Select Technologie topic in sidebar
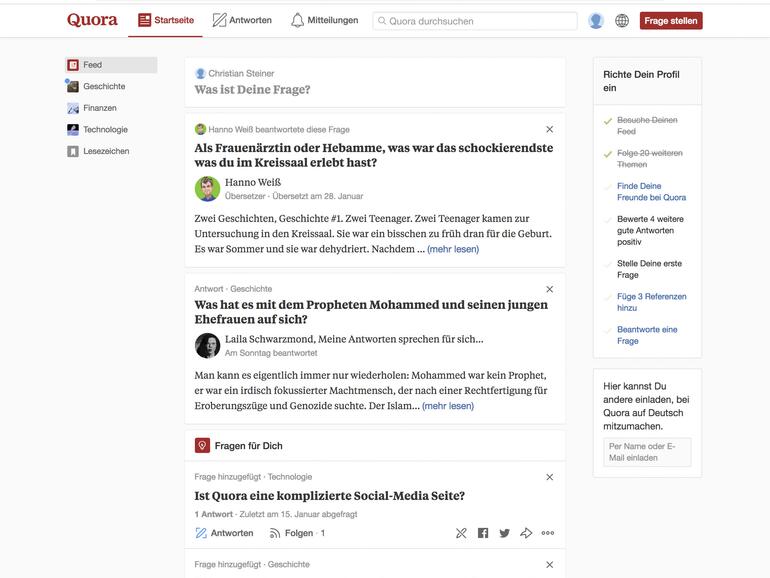This screenshot has width=770, height=578. click(105, 130)
